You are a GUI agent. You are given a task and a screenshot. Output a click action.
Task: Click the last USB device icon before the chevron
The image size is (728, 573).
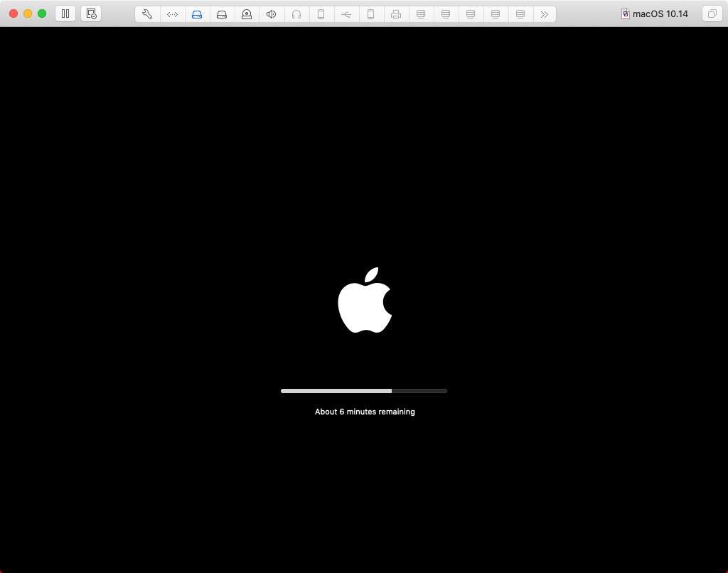520,14
